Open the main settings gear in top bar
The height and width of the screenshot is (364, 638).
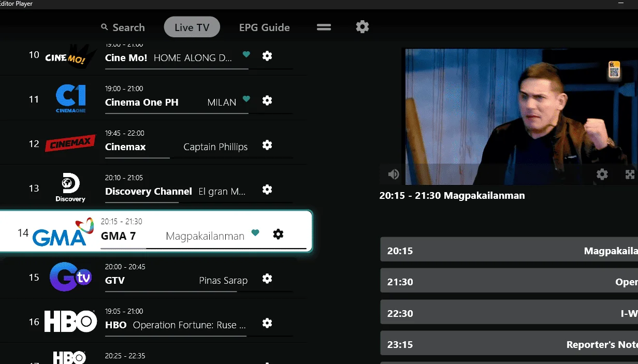[x=363, y=26]
